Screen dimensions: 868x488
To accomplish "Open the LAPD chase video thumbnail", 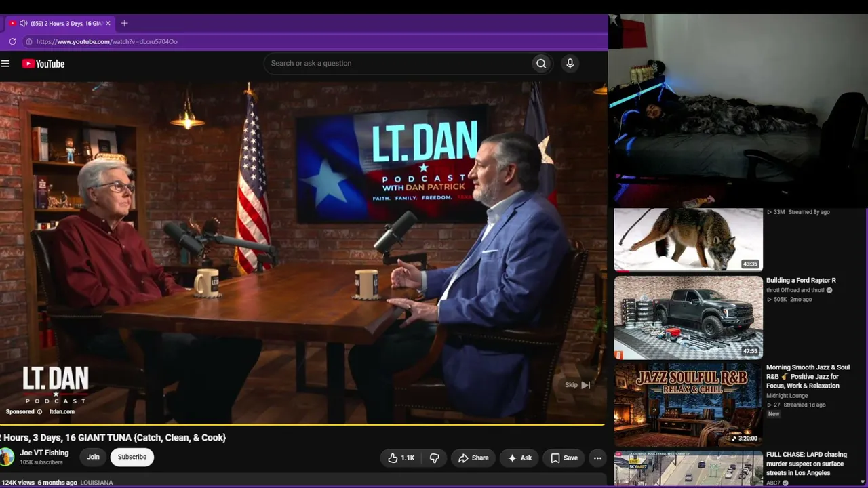I will (x=688, y=469).
